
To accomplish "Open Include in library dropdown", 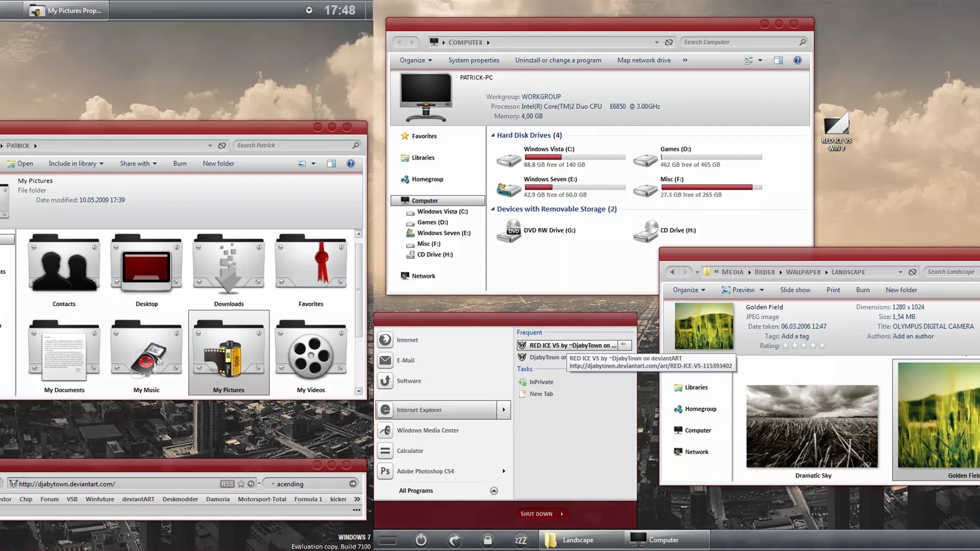I will pos(76,164).
